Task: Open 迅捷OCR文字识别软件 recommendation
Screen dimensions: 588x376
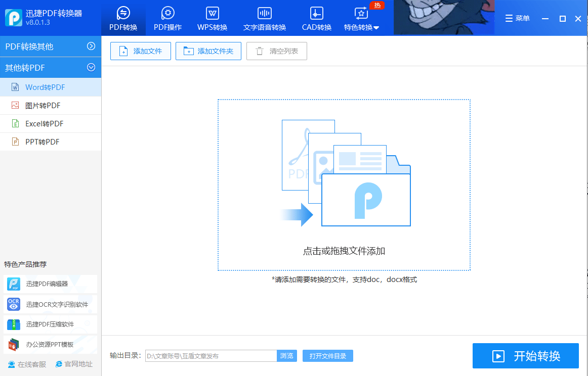Action: coord(49,304)
